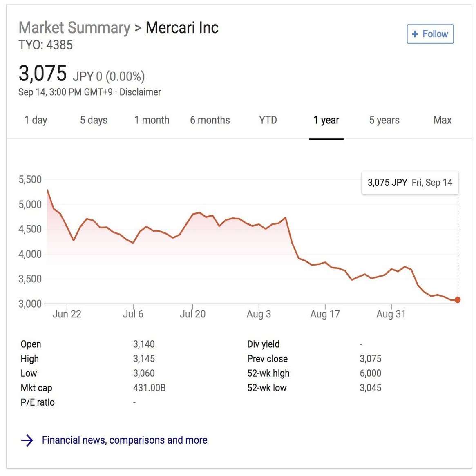Screen dimensions: 476x476
Task: Select the 1 month tab
Action: click(152, 120)
